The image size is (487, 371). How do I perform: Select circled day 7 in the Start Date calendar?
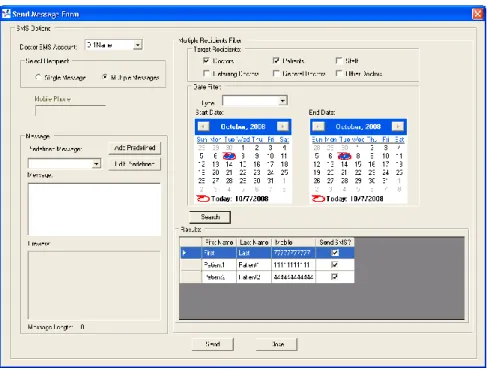coord(229,156)
